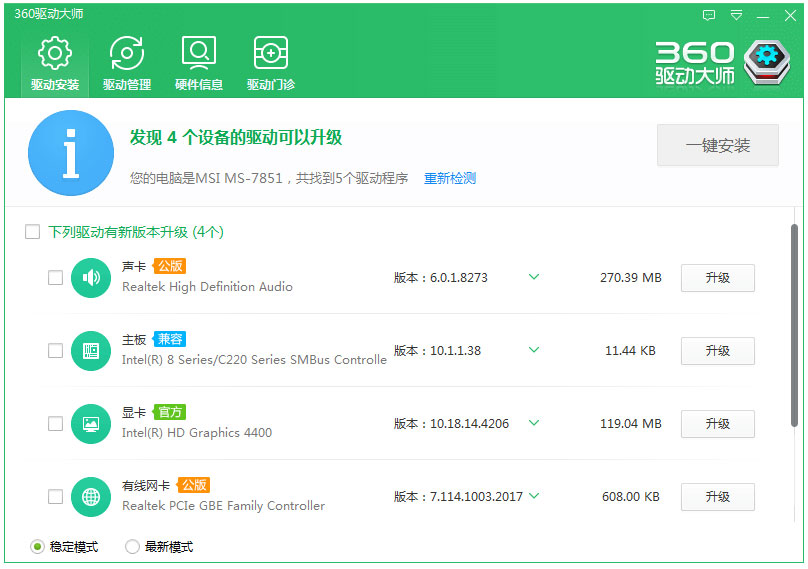Click the 360驱动大师 logo icon
The width and height of the screenshot is (808, 569).
(x=767, y=62)
